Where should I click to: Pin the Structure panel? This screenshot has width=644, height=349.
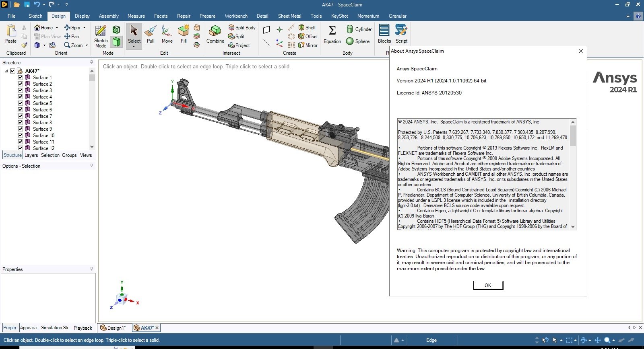(x=92, y=62)
